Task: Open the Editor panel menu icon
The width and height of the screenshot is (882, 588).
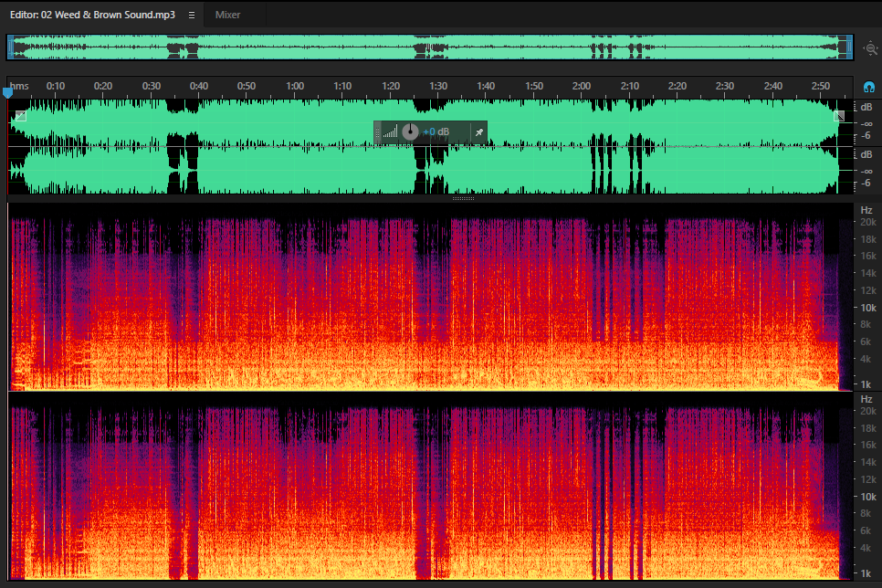Action: [x=192, y=16]
